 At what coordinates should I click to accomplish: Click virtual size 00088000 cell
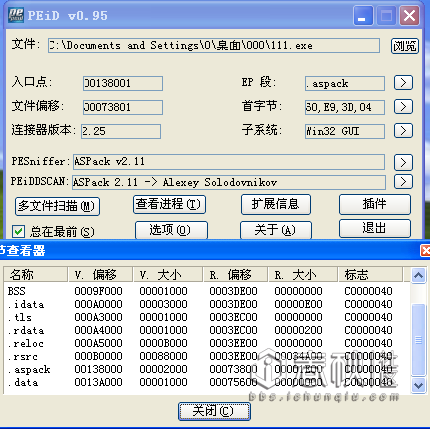click(163, 356)
